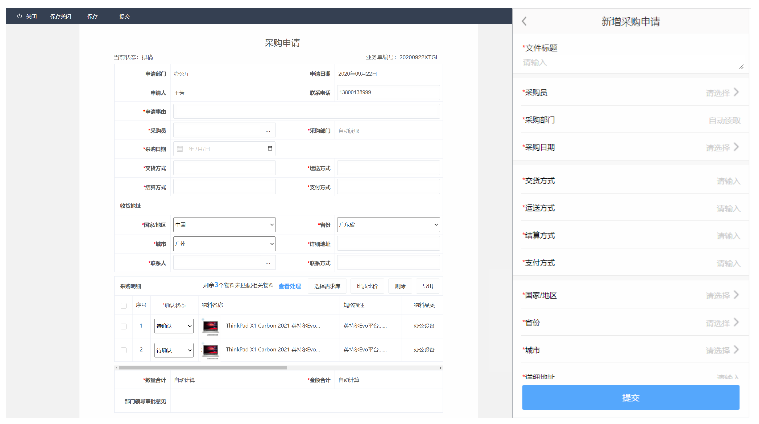Click laptop product image in row 2
The width and height of the screenshot is (759, 424).
point(210,350)
